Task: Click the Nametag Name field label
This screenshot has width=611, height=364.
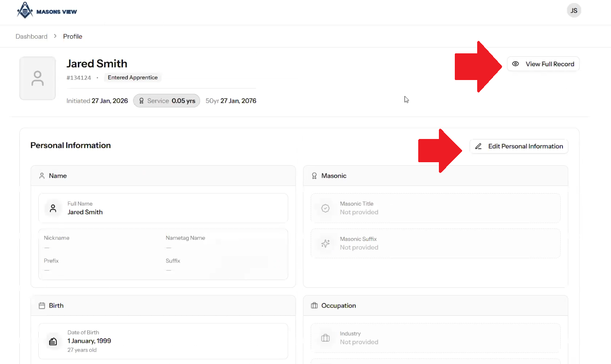Action: [185, 238]
